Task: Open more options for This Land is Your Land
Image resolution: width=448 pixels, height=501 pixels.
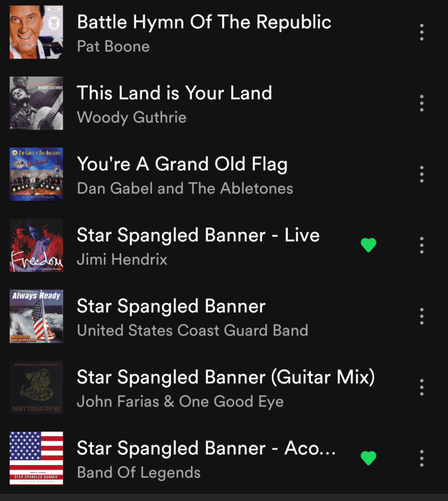Action: 422,103
